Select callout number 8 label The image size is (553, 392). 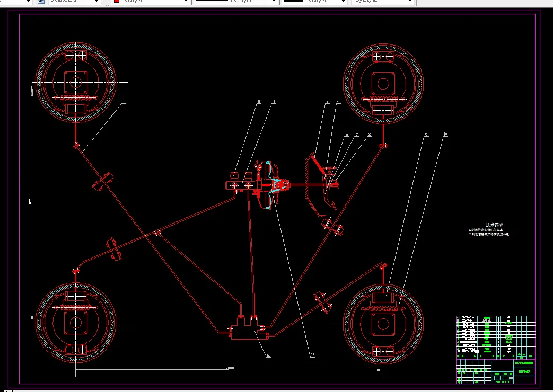[369, 135]
